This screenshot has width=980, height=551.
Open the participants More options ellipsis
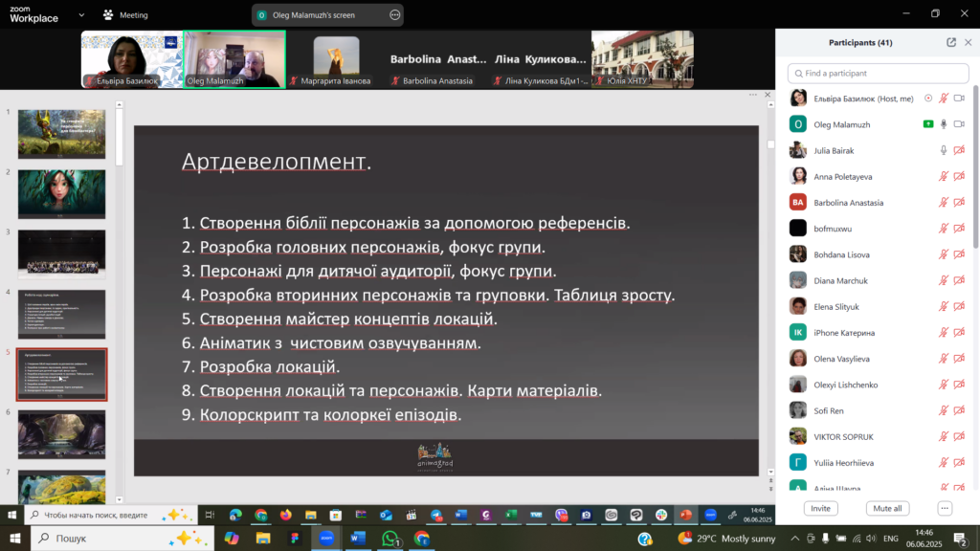click(x=945, y=509)
